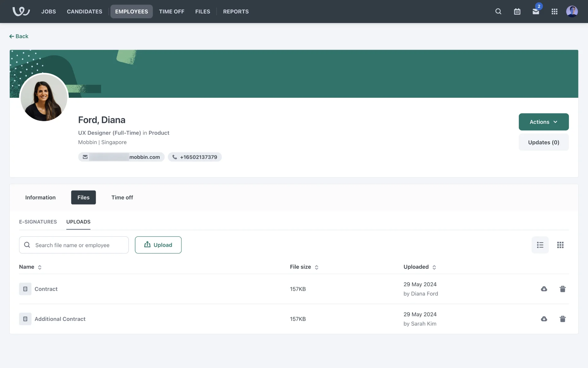Switch to the E-Signatures tab

tap(38, 222)
